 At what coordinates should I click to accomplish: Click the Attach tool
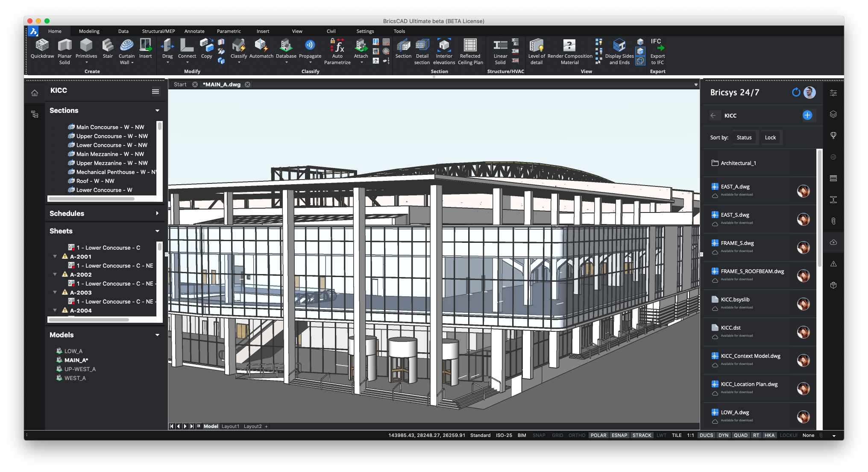click(361, 52)
